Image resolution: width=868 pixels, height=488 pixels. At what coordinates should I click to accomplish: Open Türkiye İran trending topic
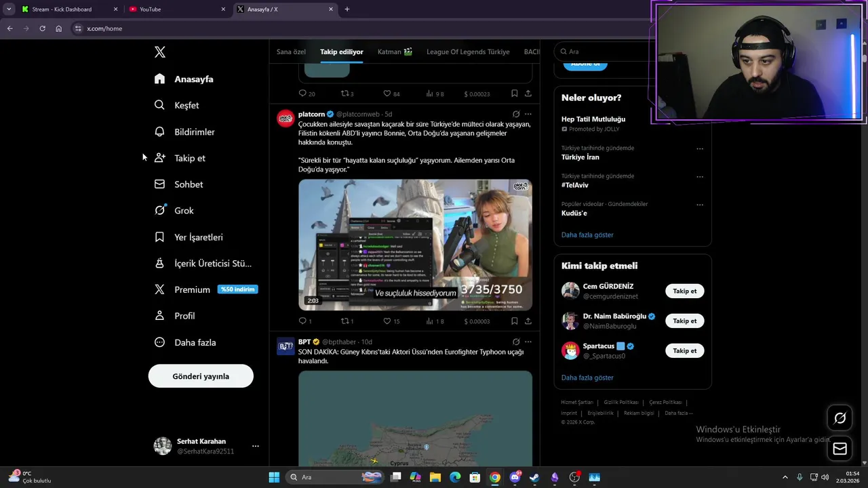coord(580,157)
